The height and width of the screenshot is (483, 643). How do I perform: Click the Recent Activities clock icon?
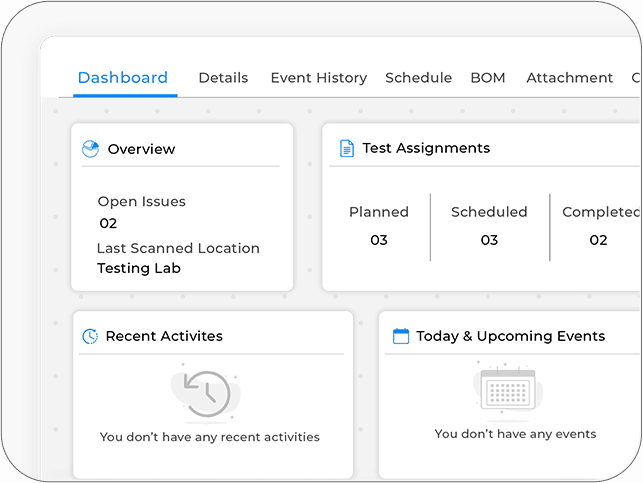[x=90, y=337]
